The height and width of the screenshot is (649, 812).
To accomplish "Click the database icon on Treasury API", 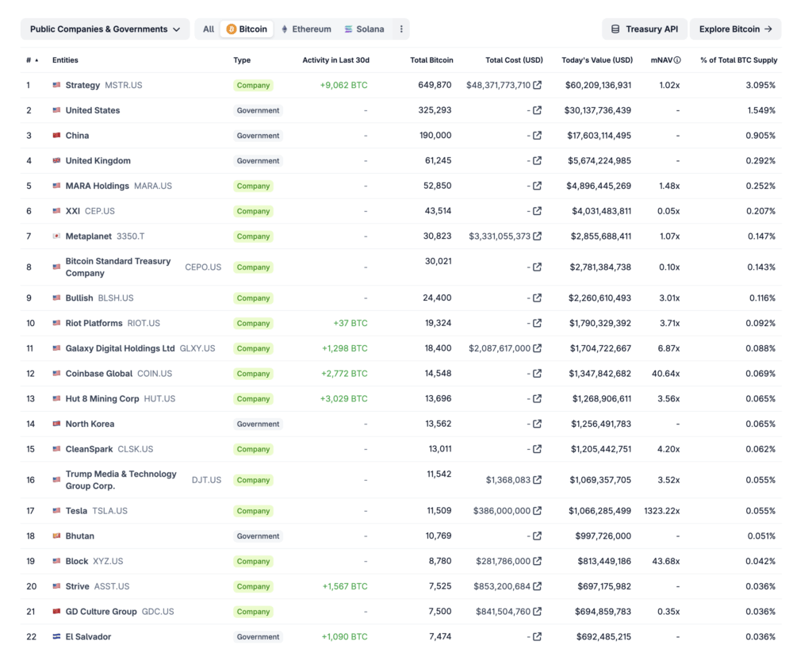I will [615, 29].
